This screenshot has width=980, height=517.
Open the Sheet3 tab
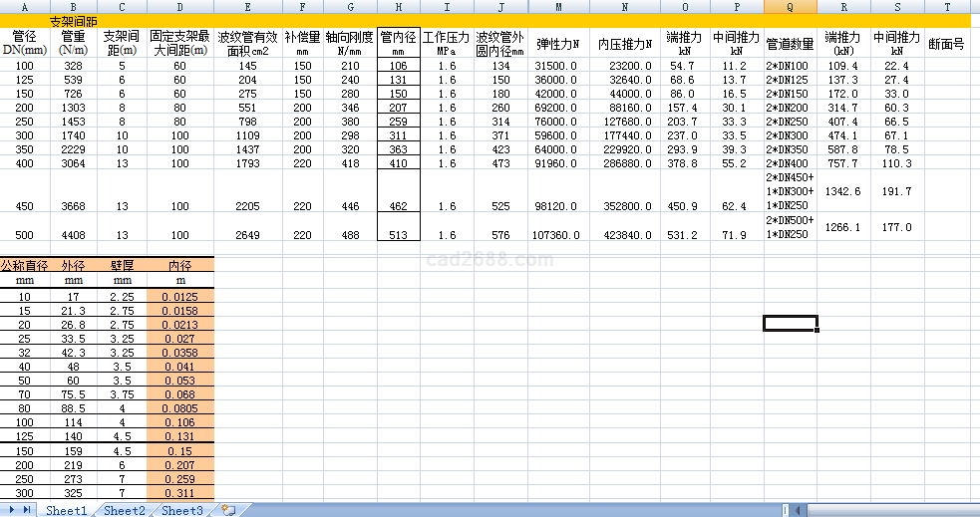[x=182, y=510]
